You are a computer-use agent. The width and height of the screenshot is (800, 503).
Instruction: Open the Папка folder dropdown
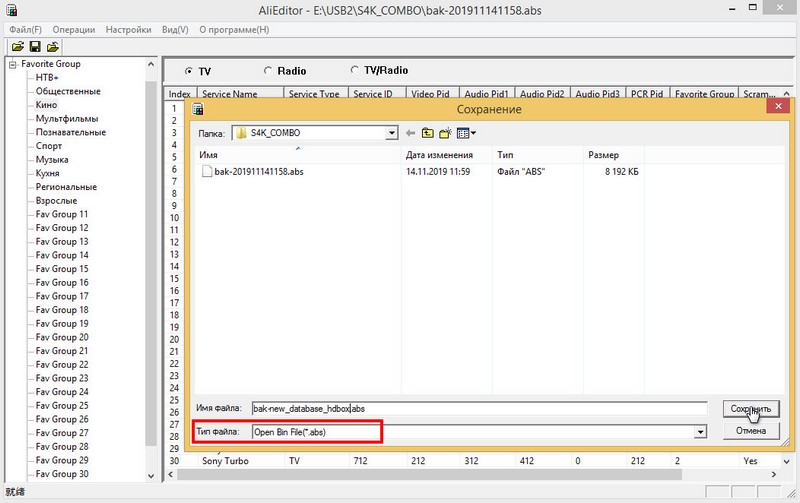point(391,133)
